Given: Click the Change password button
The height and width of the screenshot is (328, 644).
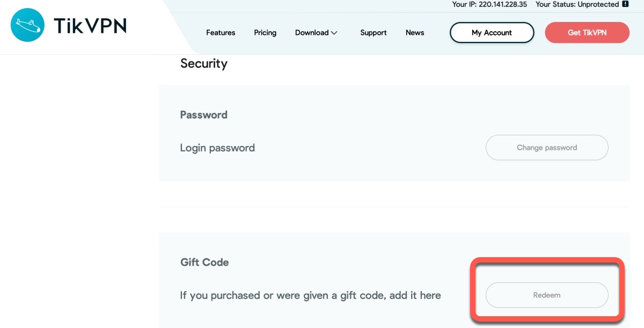Looking at the screenshot, I should pos(547,148).
